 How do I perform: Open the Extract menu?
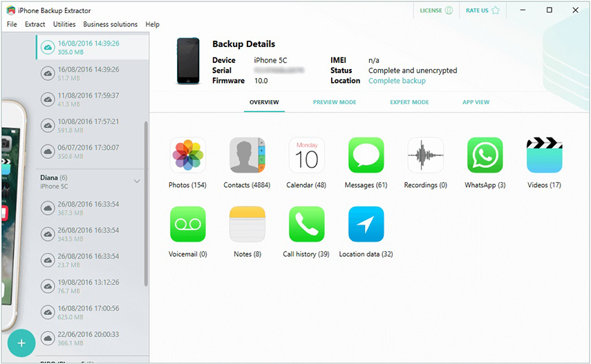(x=35, y=24)
